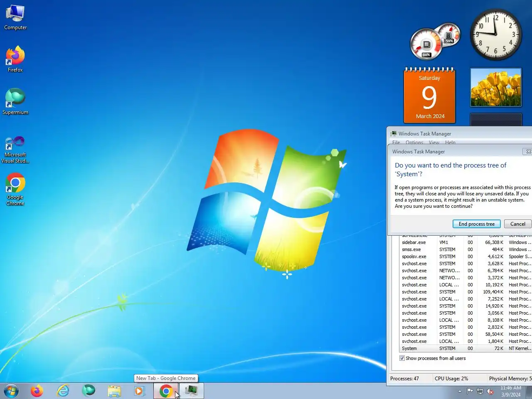Click Processes: 47 in status bar
The width and height of the screenshot is (532, 399).
point(404,379)
